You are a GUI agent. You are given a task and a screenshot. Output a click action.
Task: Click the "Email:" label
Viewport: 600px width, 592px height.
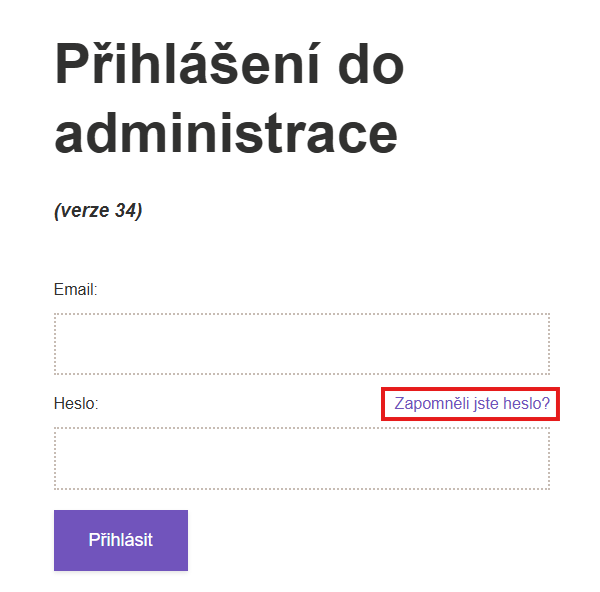click(75, 290)
